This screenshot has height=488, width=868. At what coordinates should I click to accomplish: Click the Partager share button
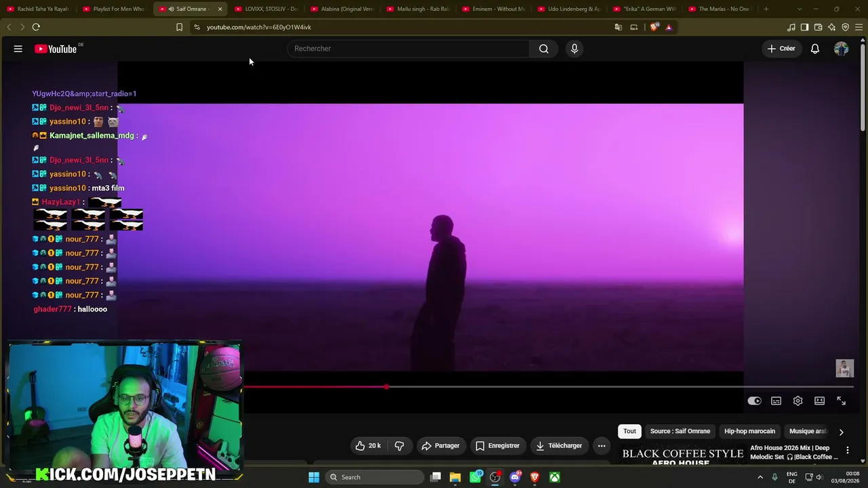pyautogui.click(x=441, y=446)
